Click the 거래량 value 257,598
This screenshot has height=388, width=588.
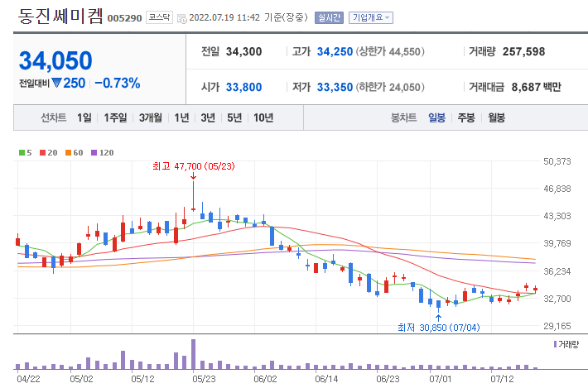coord(523,51)
